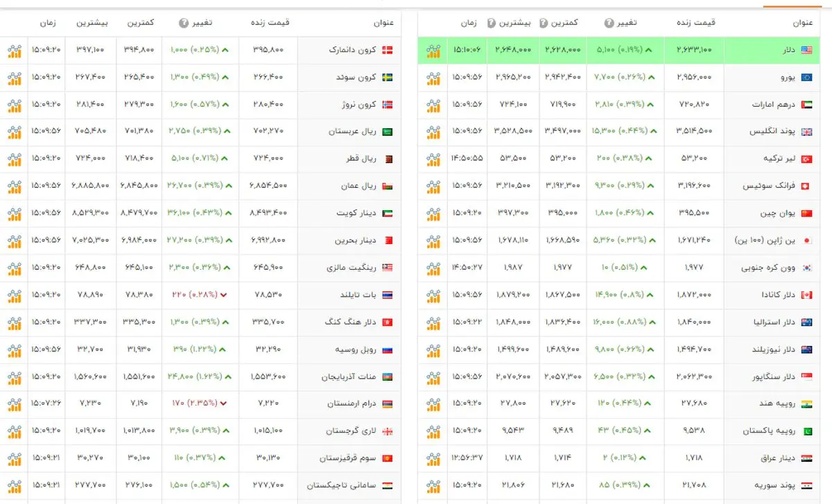Select the دینار بحرین link
Viewport: 832px width, 504px height.
[357, 241]
